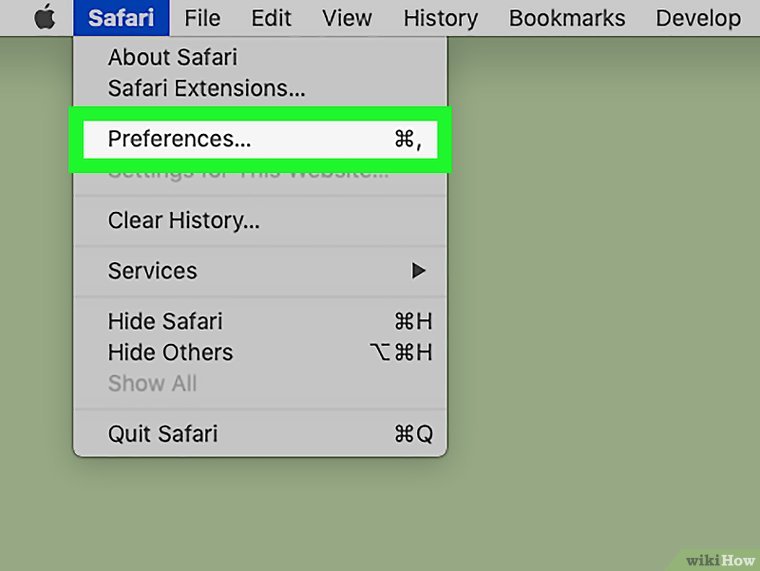Select Hide Safari
This screenshot has width=760, height=571.
click(x=165, y=321)
